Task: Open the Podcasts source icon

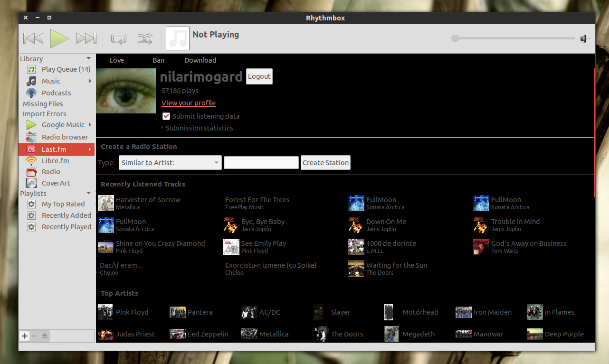Action: [x=31, y=93]
